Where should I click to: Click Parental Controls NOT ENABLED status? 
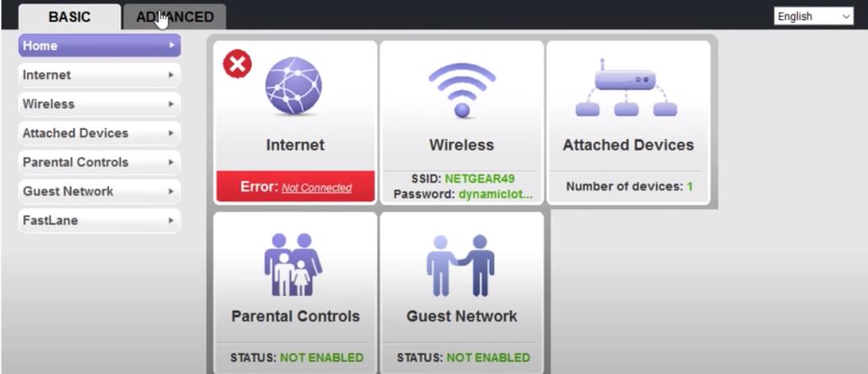[x=321, y=358]
